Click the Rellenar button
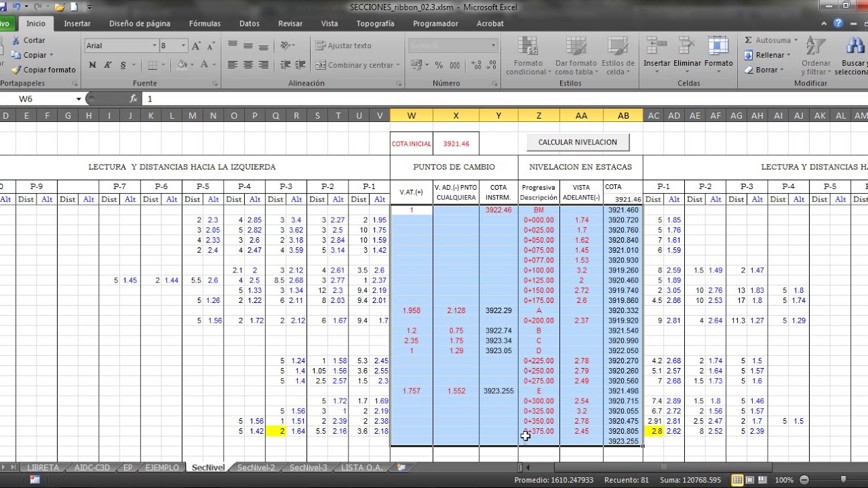This screenshot has height=488, width=868. click(768, 55)
